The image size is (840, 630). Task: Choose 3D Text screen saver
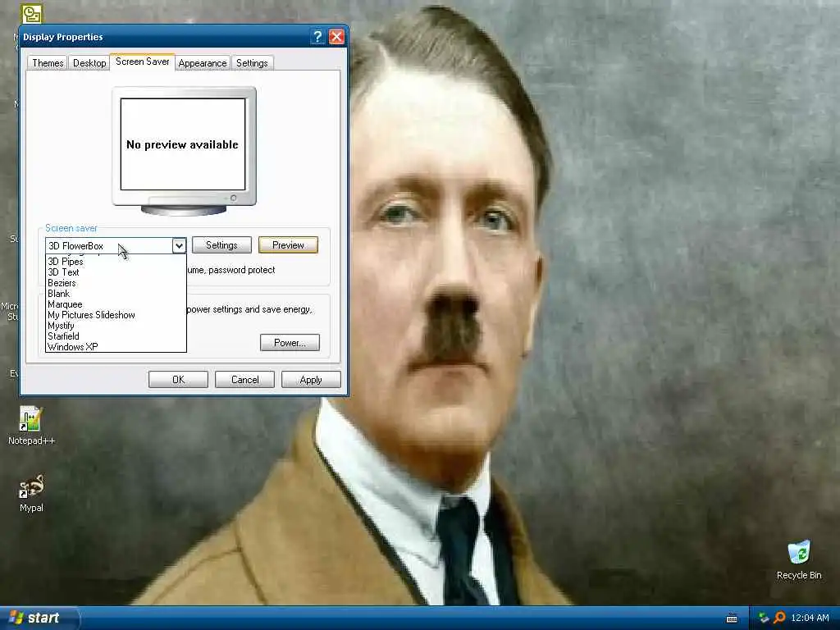tap(116, 272)
